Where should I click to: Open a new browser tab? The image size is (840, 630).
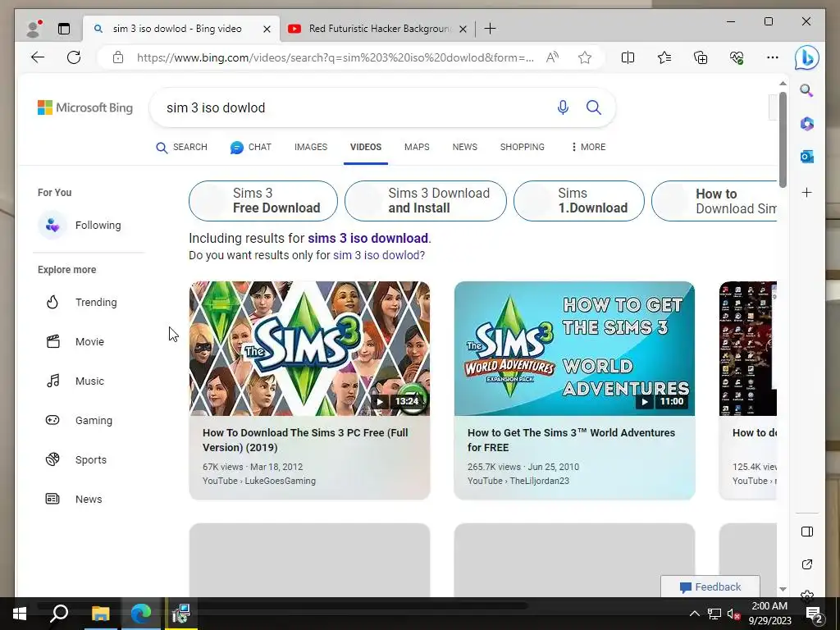[x=490, y=29]
